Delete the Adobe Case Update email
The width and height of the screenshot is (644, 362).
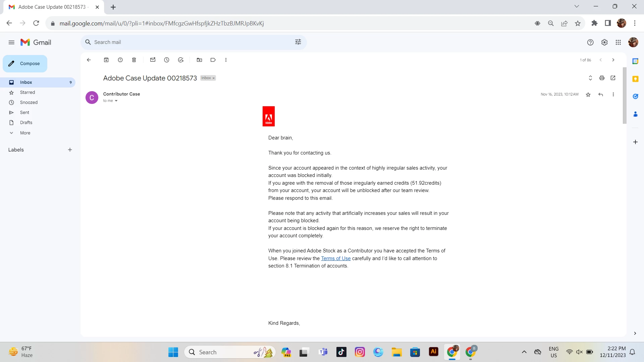point(134,60)
